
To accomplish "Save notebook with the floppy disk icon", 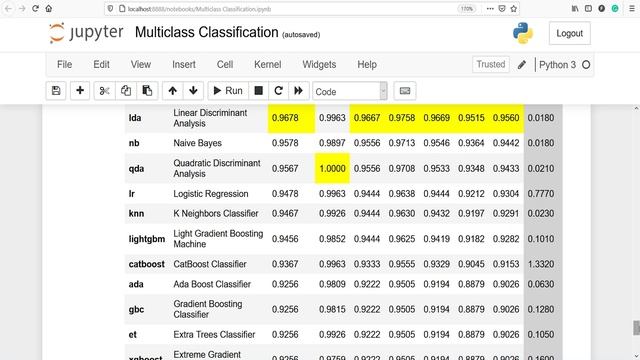I will [x=56, y=91].
